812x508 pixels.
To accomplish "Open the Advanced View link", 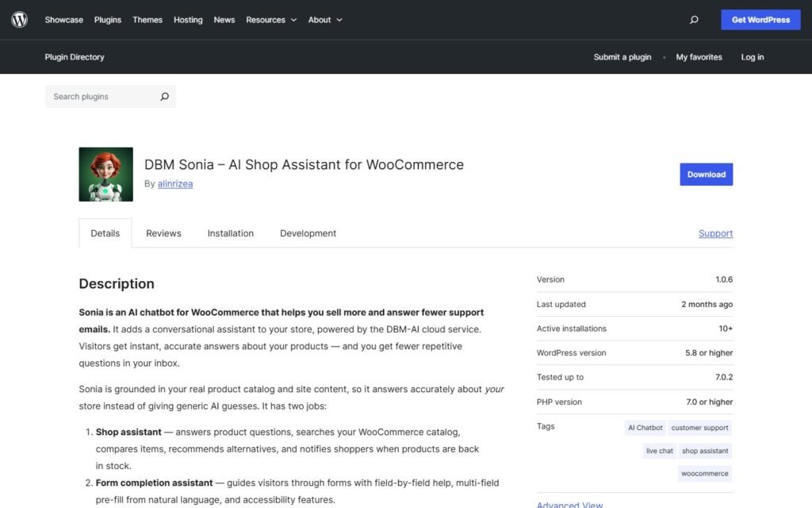I will pos(569,504).
